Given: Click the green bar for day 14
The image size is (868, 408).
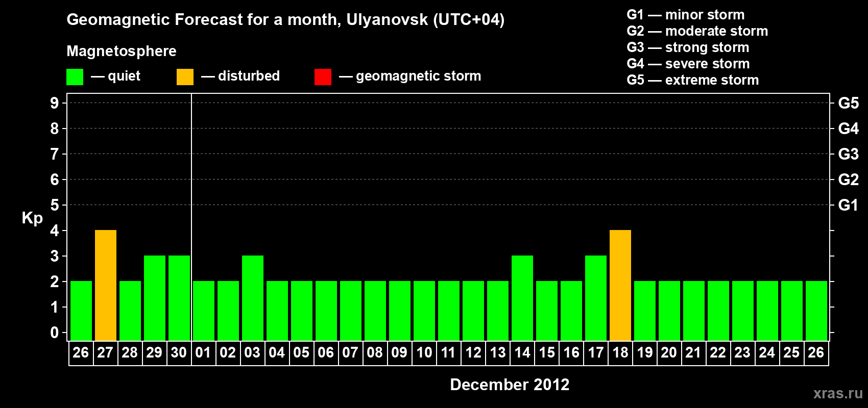Looking at the screenshot, I should tap(522, 298).
